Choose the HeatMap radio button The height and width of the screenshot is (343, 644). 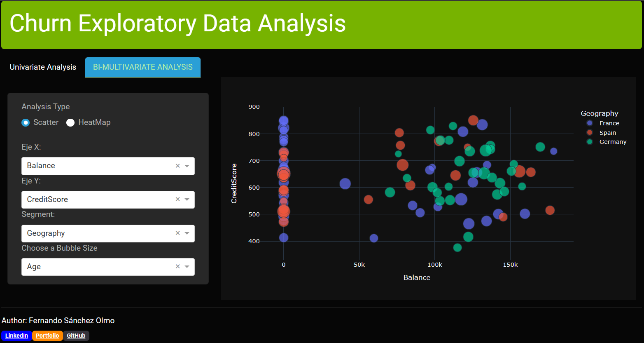(x=70, y=122)
